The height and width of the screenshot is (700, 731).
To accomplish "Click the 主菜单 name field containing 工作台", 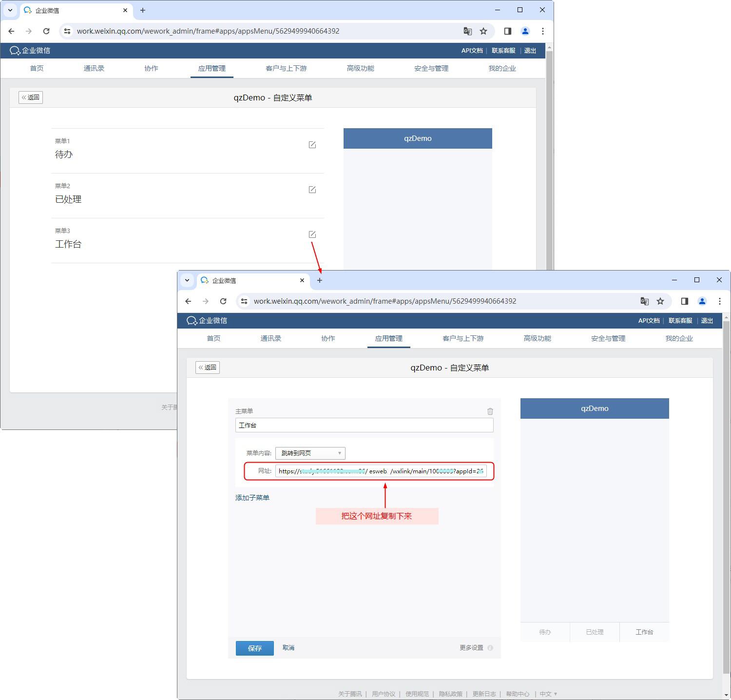I will coord(364,425).
